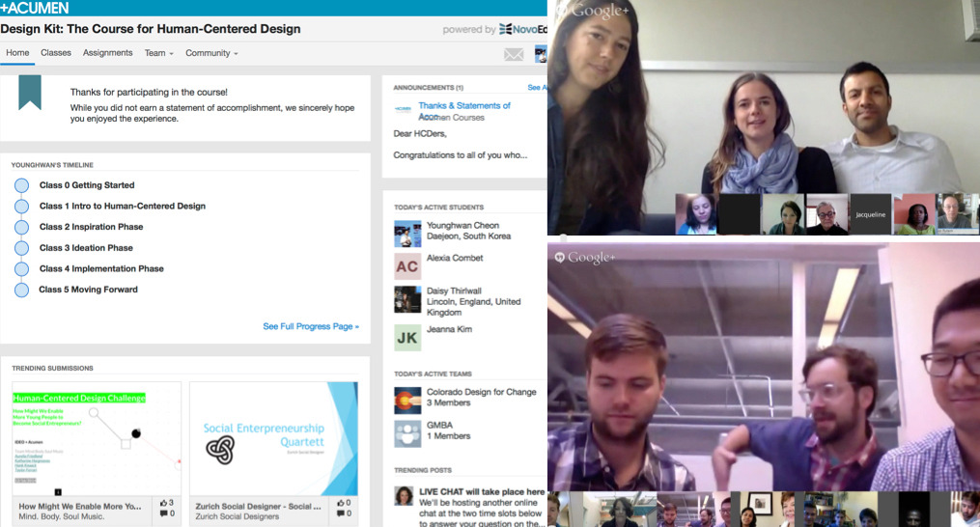The image size is (980, 527).
Task: Select Jeanna Kim's JK avatar
Action: tap(407, 338)
